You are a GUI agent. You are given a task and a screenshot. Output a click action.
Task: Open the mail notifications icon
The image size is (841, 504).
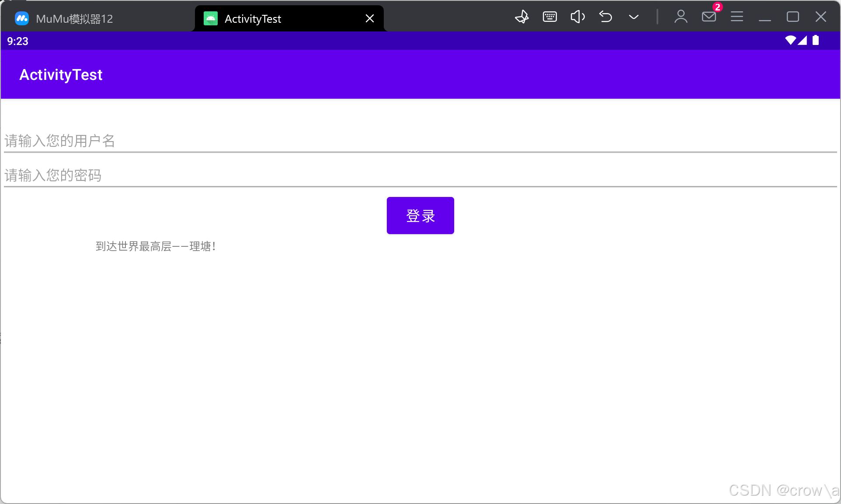click(709, 17)
